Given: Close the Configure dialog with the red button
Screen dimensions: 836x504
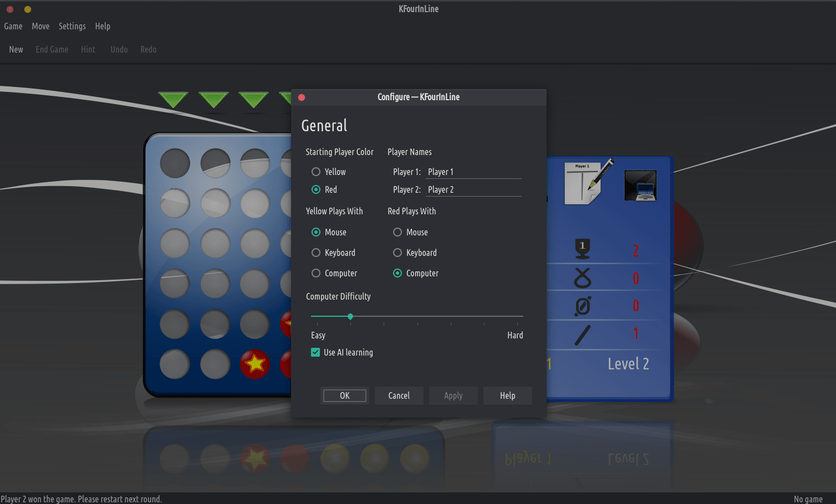Looking at the screenshot, I should click(x=302, y=97).
